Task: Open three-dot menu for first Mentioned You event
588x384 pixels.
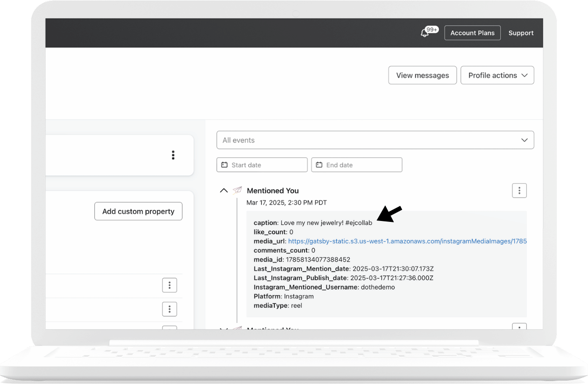Action: coord(519,191)
